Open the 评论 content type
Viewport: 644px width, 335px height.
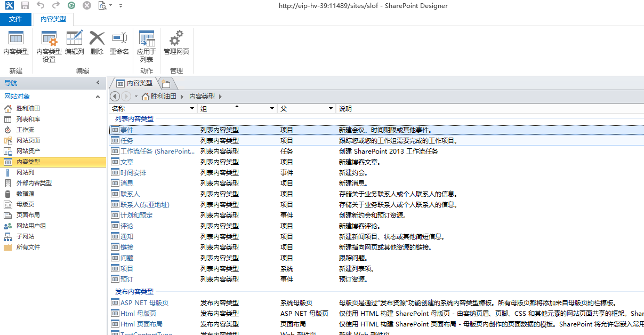pyautogui.click(x=127, y=226)
